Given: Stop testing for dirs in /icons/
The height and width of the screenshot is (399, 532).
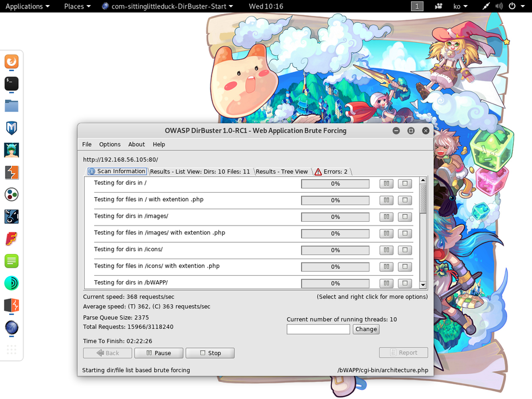Looking at the screenshot, I should pyautogui.click(x=405, y=250).
